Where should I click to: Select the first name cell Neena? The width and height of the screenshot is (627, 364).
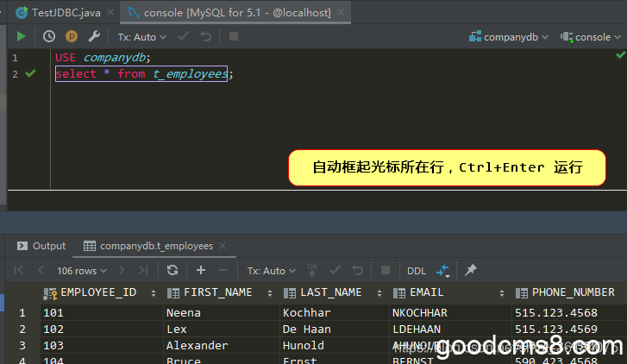221,313
